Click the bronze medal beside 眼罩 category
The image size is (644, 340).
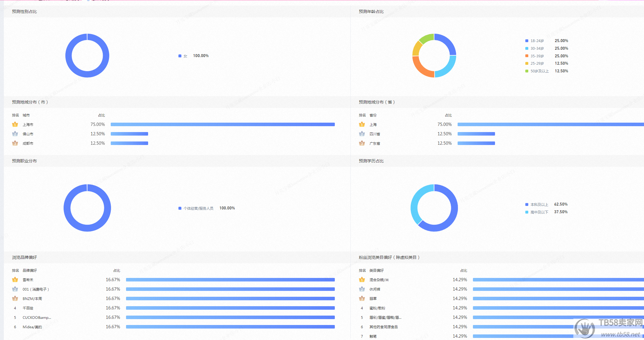coord(362,299)
